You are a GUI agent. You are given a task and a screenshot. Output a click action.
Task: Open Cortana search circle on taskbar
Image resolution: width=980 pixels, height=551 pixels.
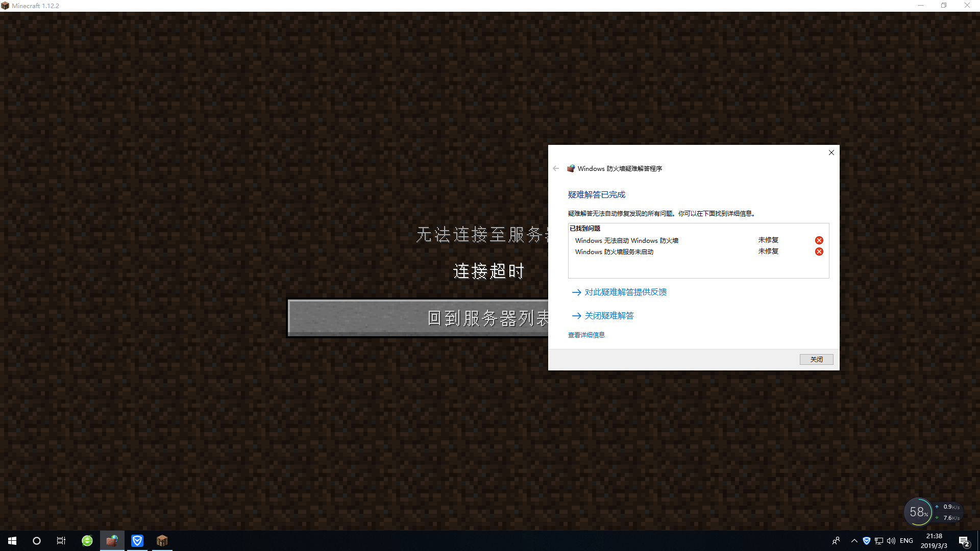[x=37, y=541]
